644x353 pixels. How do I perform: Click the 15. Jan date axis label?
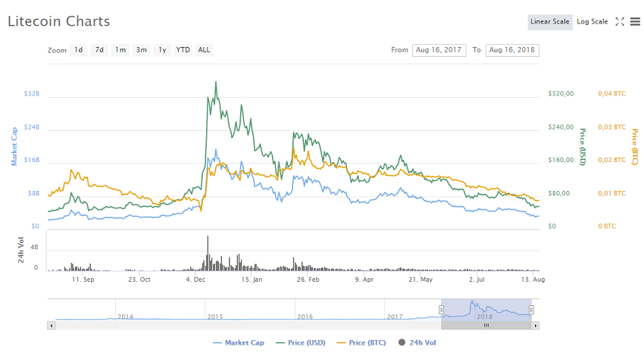pos(252,280)
